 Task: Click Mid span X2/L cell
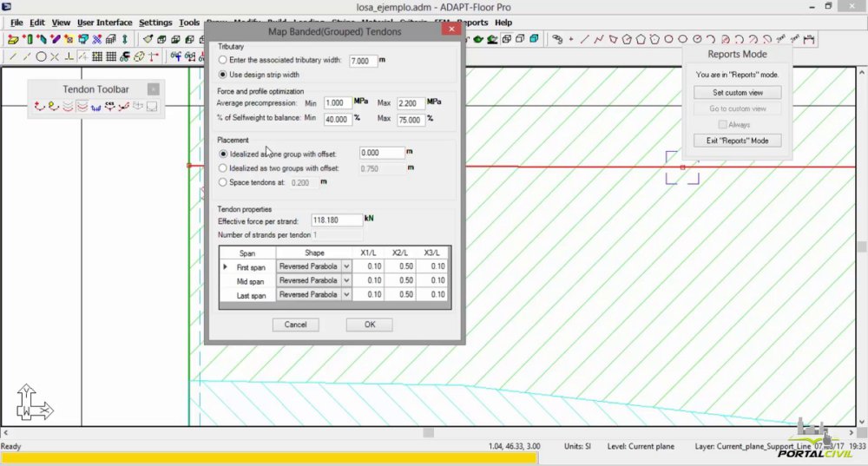point(399,280)
